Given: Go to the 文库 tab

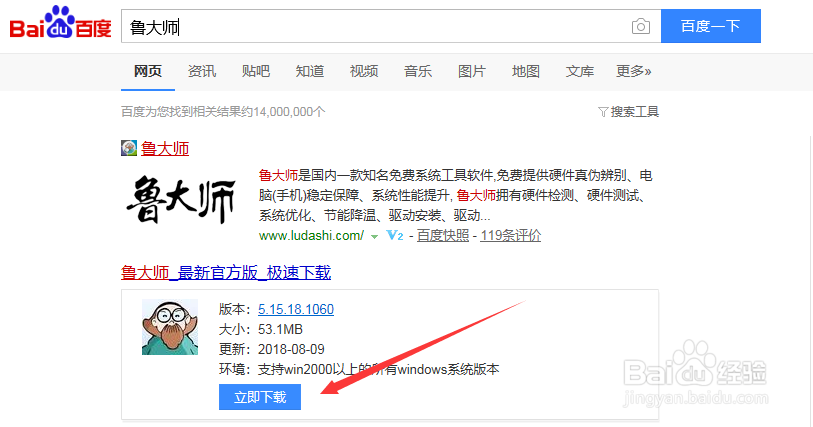Looking at the screenshot, I should [x=580, y=71].
